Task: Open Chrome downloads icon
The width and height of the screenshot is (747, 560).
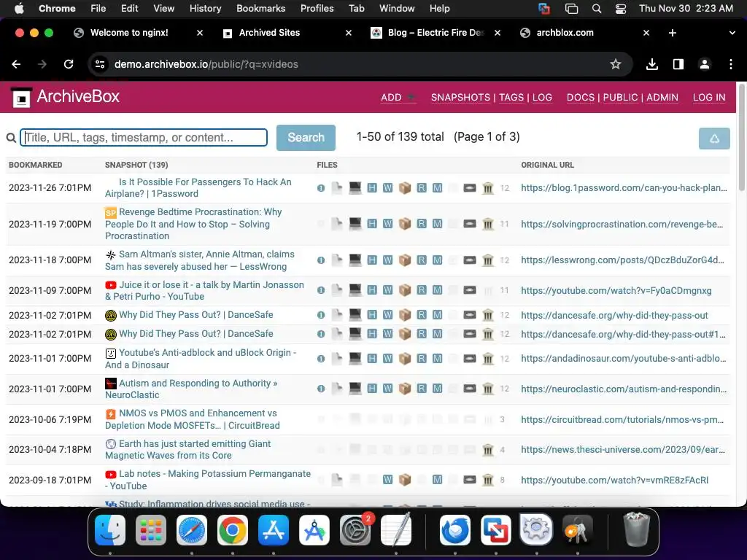Action: click(652, 64)
